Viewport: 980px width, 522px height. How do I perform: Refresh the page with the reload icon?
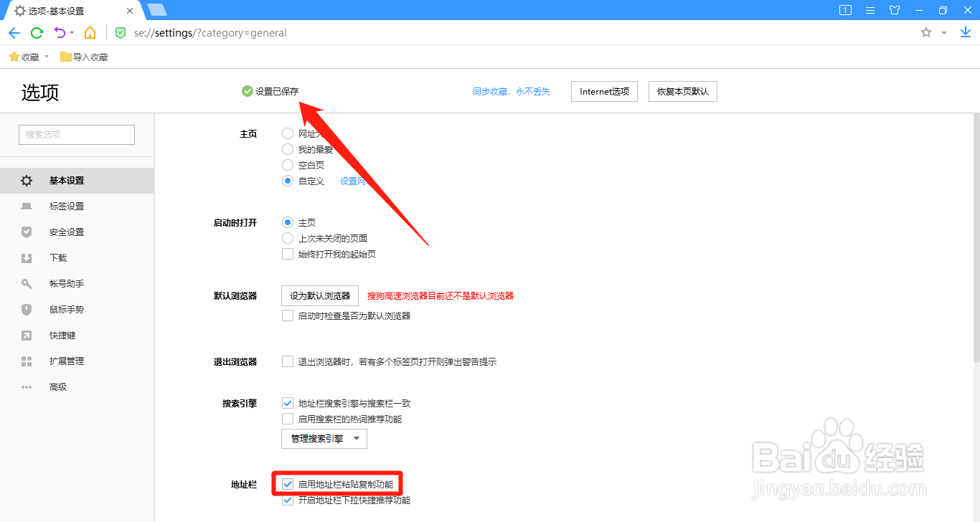point(37,32)
